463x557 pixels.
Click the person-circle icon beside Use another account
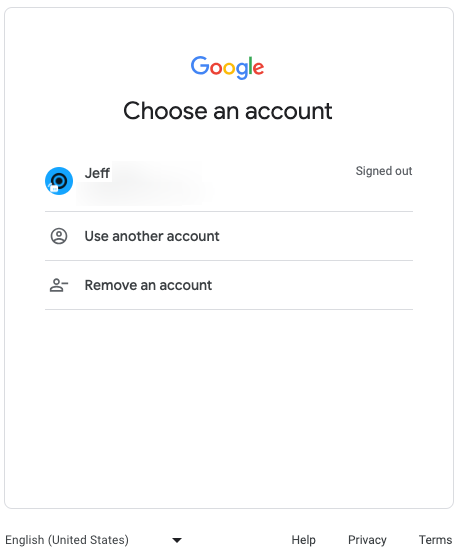coord(59,236)
